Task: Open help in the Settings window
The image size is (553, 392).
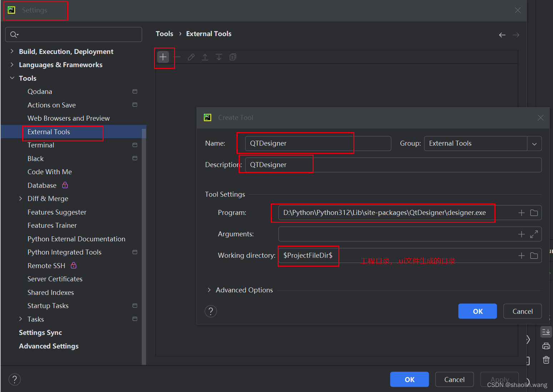Action: click(15, 380)
